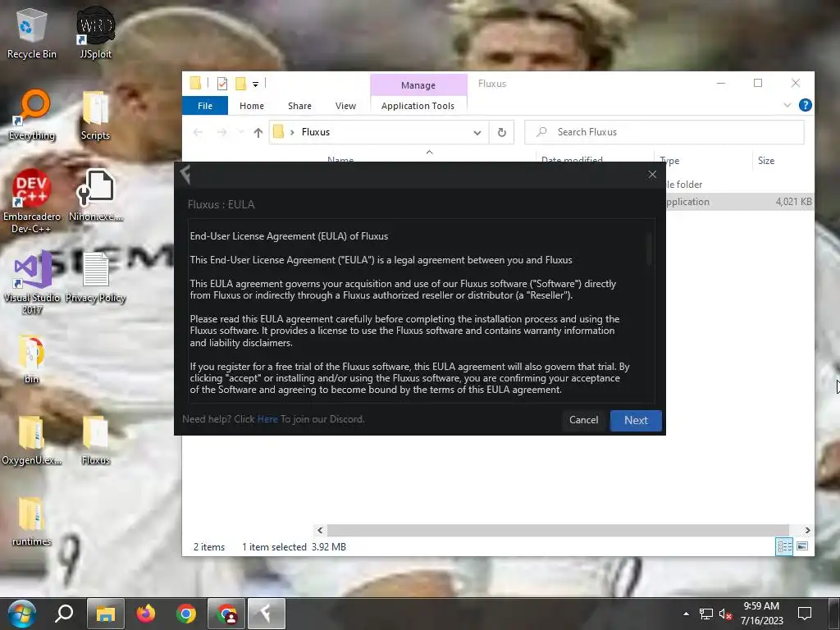The image size is (840, 630).
Task: Sort by the Type column header
Action: click(x=669, y=160)
